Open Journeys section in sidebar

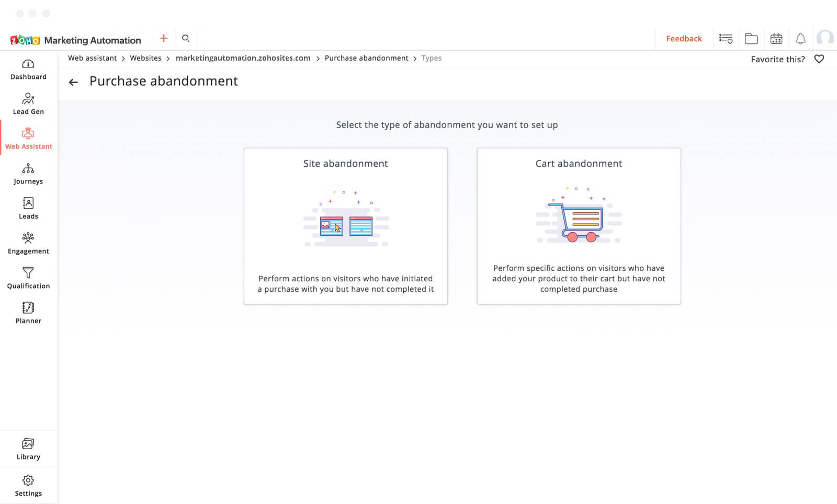coord(28,174)
